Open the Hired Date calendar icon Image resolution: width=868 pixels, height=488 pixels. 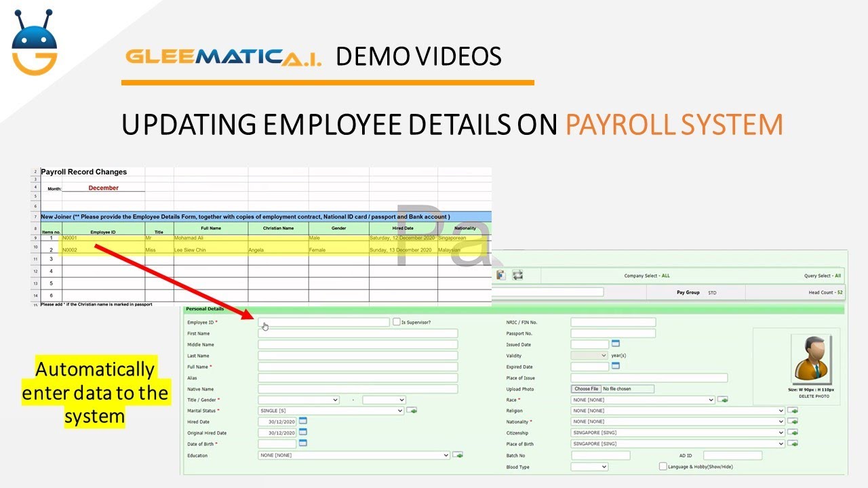303,420
